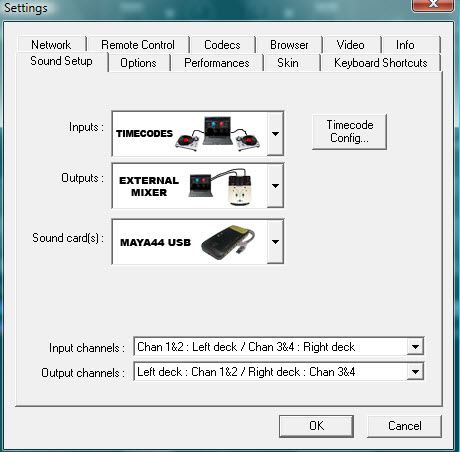Open the Output channels dropdown
This screenshot has height=452, width=460.
(279, 372)
